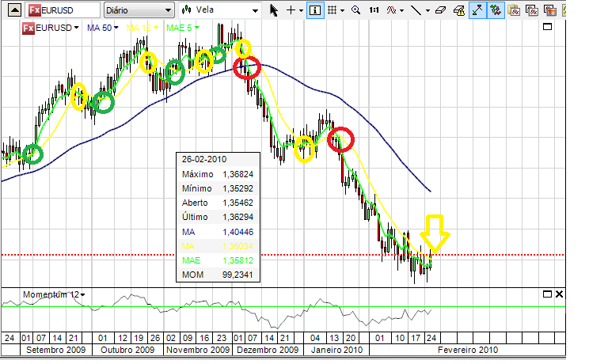Image resolution: width=608 pixels, height=364 pixels.
Task: Close the Momentum indicator panel
Action: coord(559,294)
